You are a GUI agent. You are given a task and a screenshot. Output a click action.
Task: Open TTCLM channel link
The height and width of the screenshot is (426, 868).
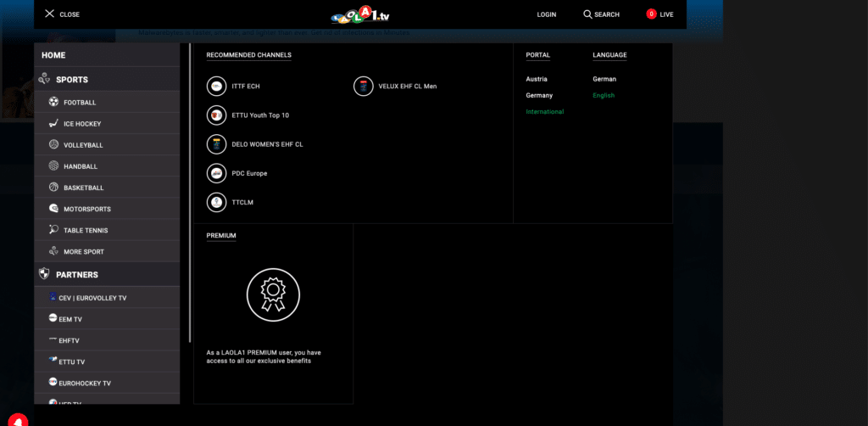(242, 202)
